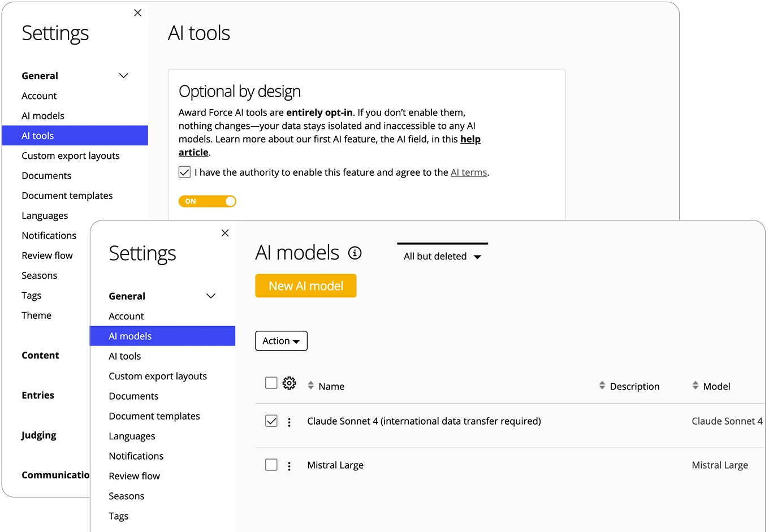Image resolution: width=769 pixels, height=532 pixels.
Task: Open the Action dropdown
Action: coord(281,341)
